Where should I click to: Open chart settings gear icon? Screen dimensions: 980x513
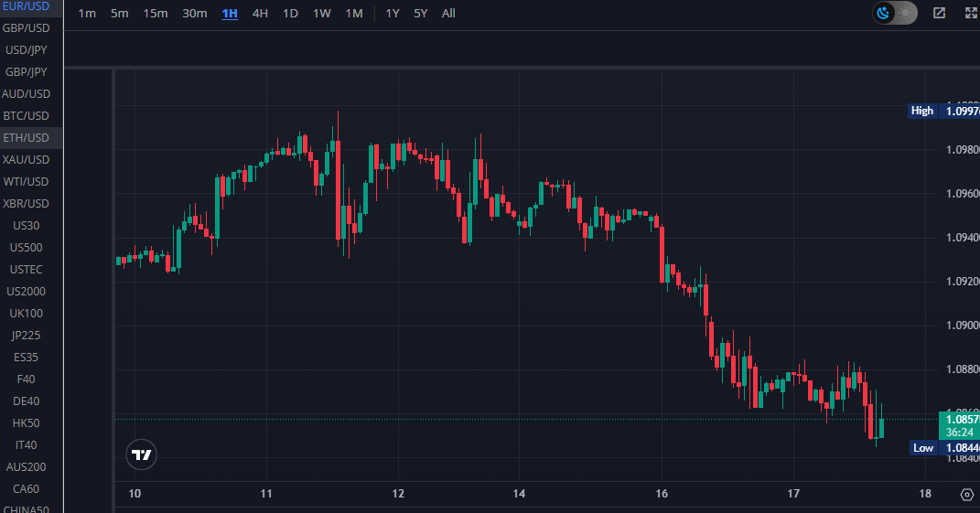[967, 495]
